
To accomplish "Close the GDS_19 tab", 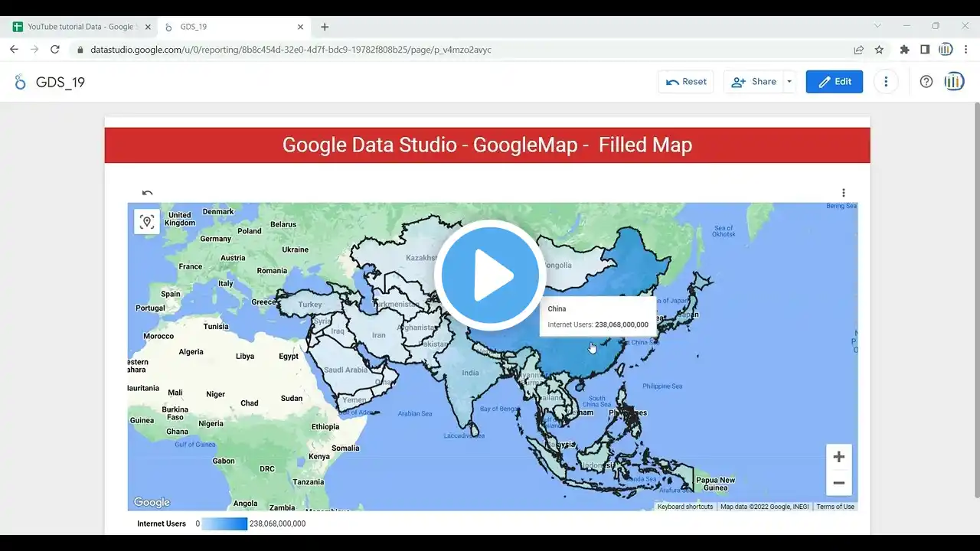I will coord(301,27).
